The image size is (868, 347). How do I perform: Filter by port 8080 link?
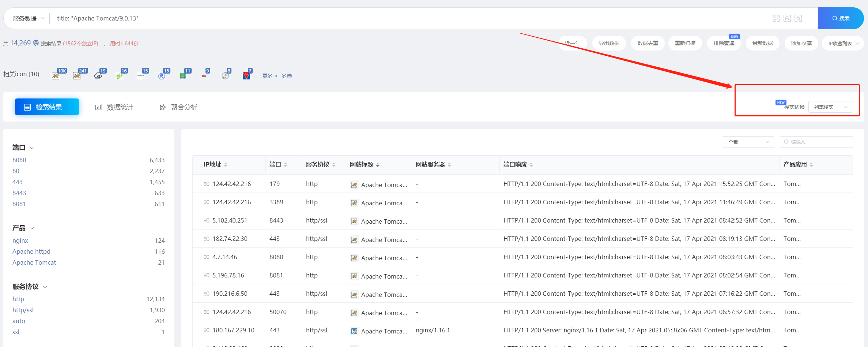[19, 160]
